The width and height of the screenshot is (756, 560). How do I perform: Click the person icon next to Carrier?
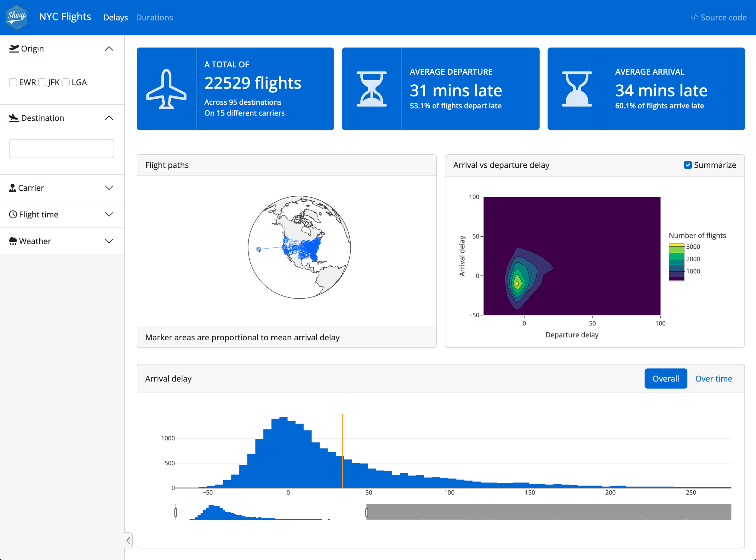coord(13,188)
